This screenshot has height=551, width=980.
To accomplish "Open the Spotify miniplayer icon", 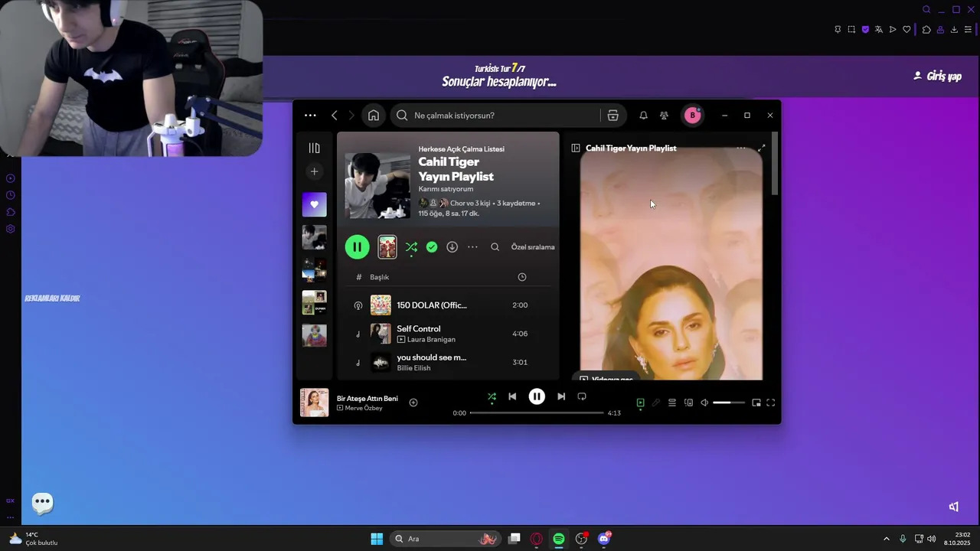I will pos(756,403).
